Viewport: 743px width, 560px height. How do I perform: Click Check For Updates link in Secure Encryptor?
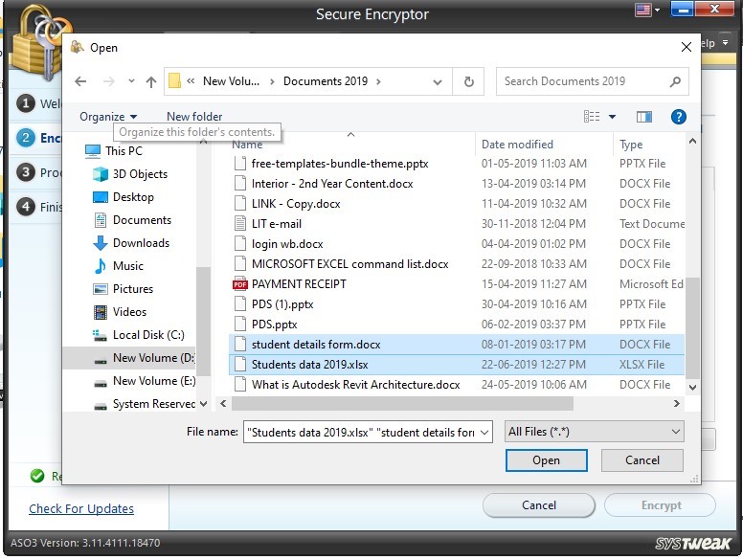tap(81, 509)
